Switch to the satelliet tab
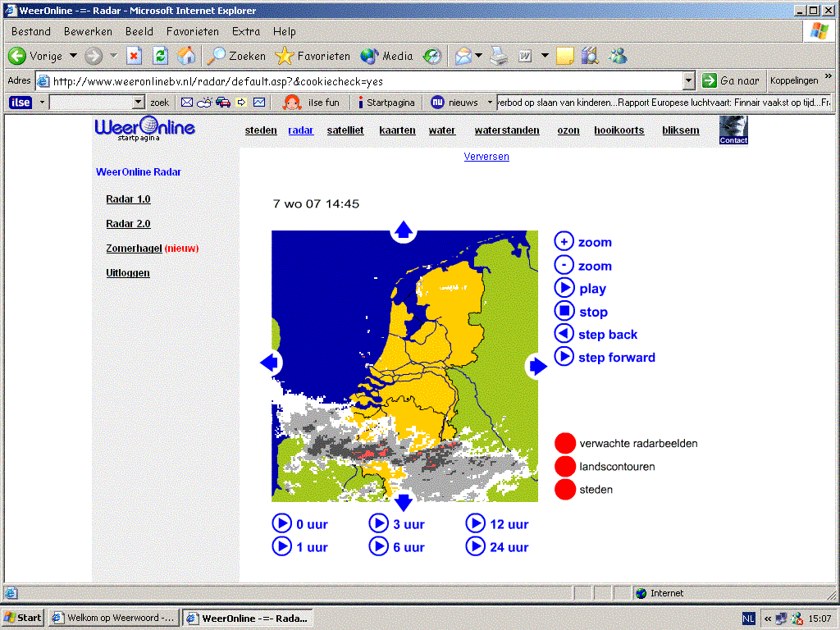 pyautogui.click(x=345, y=130)
